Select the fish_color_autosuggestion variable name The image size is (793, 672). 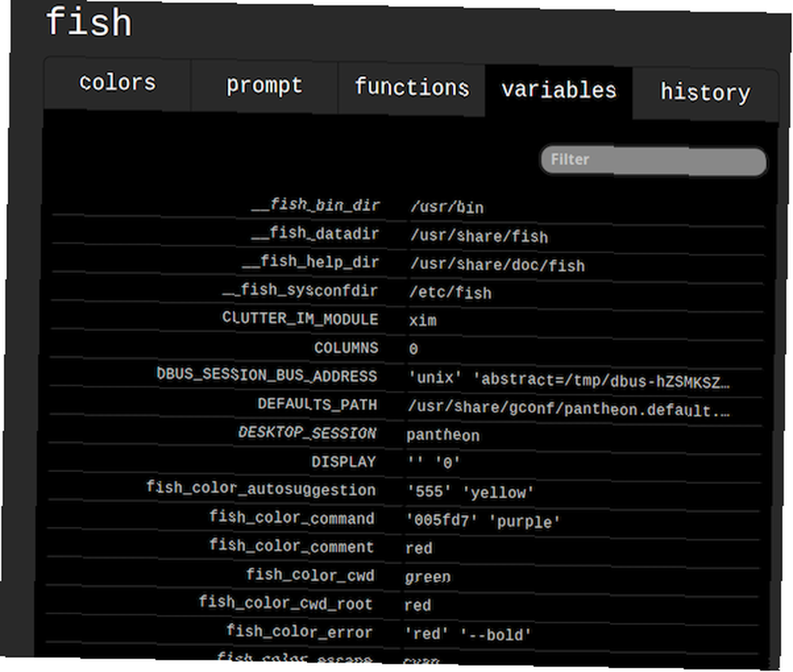click(x=261, y=489)
